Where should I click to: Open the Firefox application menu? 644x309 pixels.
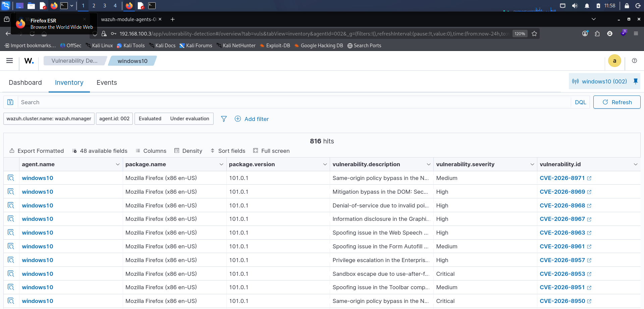636,34
